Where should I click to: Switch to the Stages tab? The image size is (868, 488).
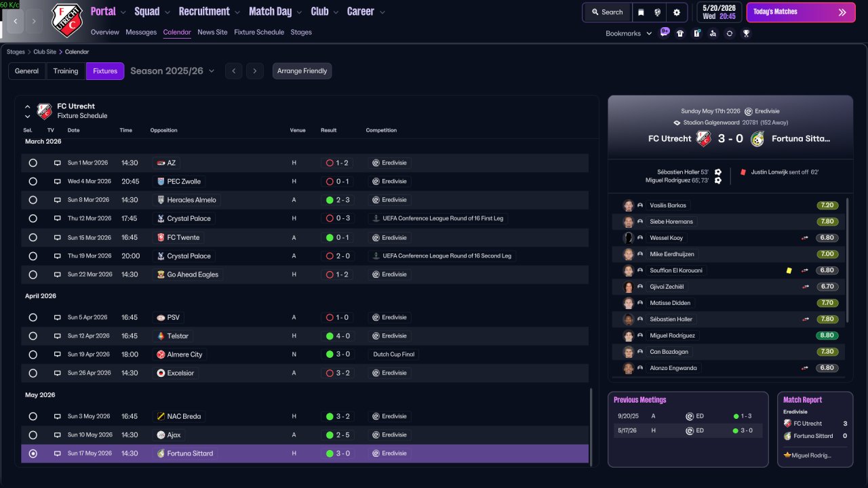[x=301, y=33]
